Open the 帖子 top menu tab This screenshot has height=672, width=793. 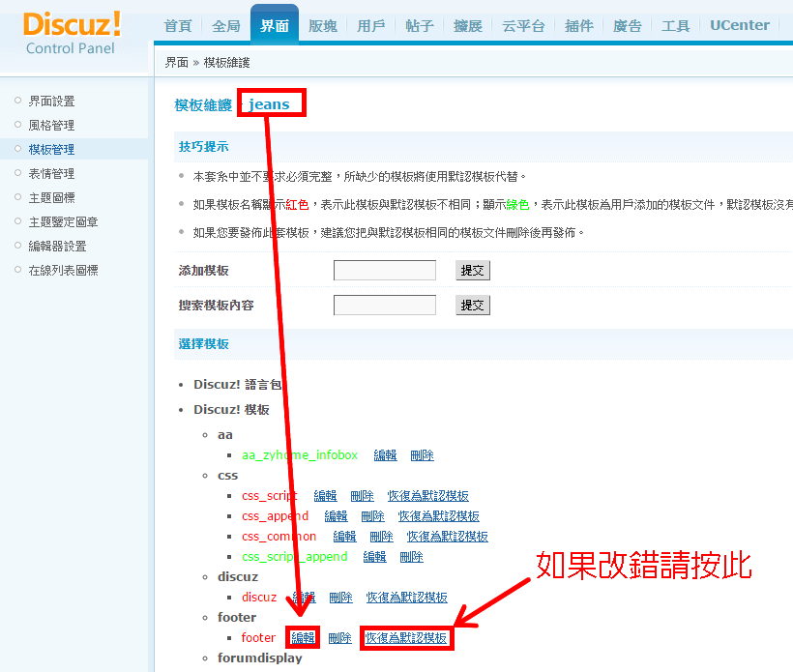pos(420,25)
